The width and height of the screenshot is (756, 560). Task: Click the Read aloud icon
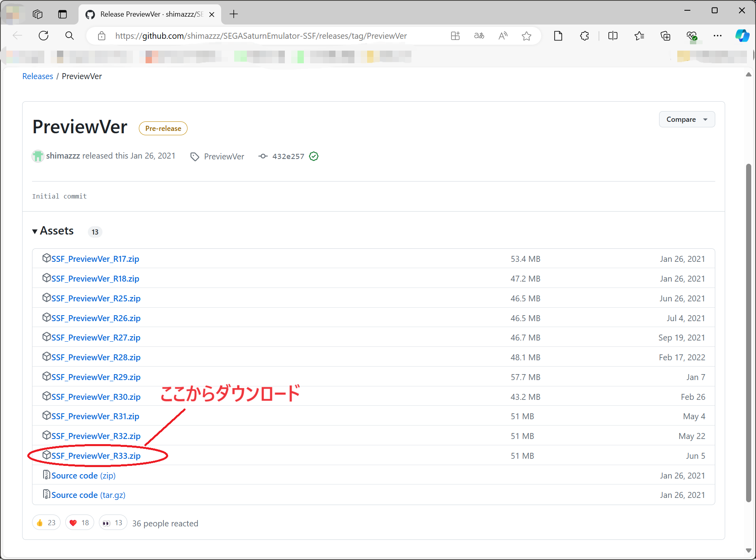(x=503, y=36)
